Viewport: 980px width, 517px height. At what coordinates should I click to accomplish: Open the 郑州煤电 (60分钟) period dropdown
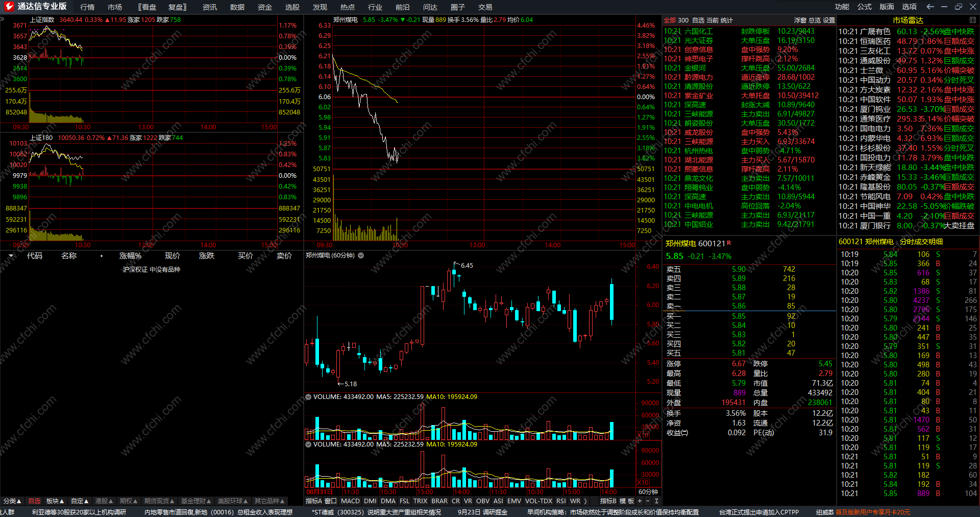[361, 255]
